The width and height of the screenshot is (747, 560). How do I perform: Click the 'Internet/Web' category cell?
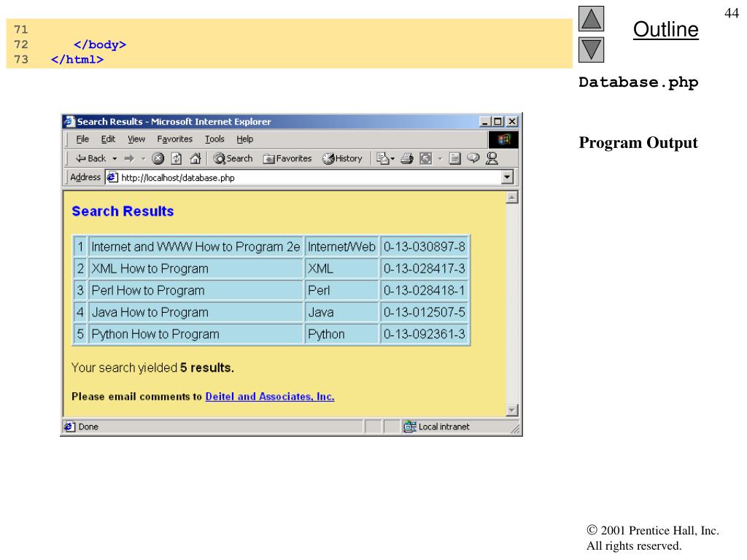pyautogui.click(x=341, y=246)
